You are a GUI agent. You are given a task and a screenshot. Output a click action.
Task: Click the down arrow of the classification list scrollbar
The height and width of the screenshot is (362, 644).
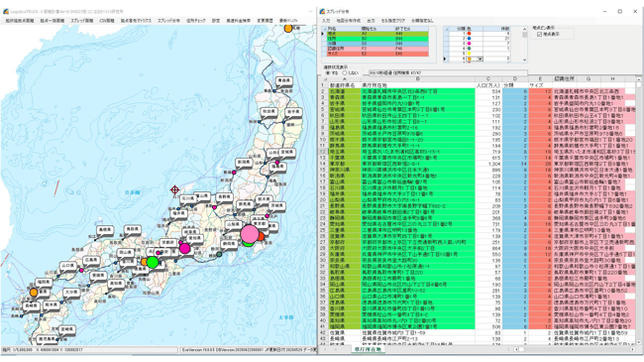tap(524, 60)
